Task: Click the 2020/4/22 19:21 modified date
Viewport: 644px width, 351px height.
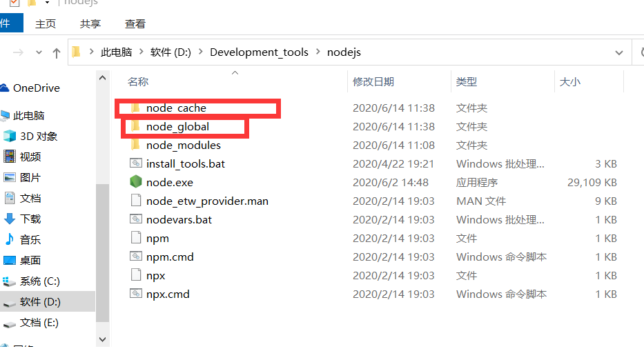Action: point(393,164)
